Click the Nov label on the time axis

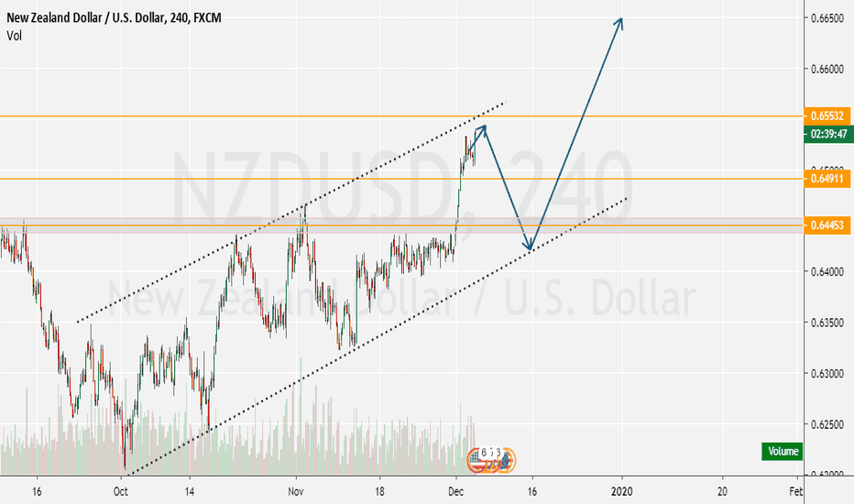(294, 490)
